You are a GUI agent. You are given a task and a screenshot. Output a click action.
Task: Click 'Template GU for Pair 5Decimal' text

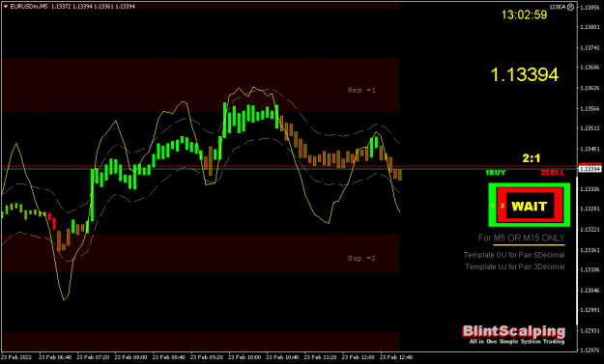pos(514,255)
